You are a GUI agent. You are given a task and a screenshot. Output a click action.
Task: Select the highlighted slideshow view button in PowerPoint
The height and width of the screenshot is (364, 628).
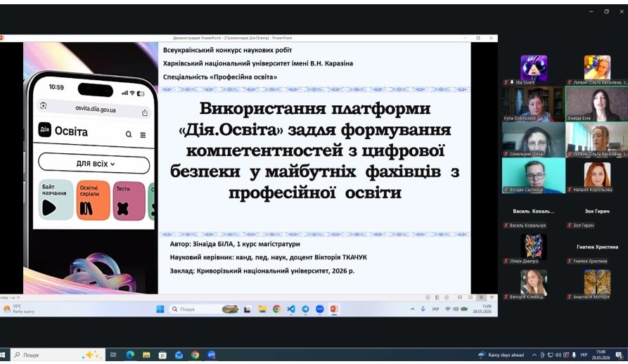tap(481, 298)
